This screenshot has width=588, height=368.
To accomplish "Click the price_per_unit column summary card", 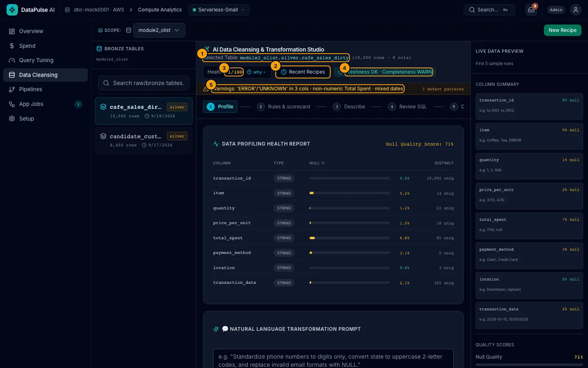I will point(529,196).
